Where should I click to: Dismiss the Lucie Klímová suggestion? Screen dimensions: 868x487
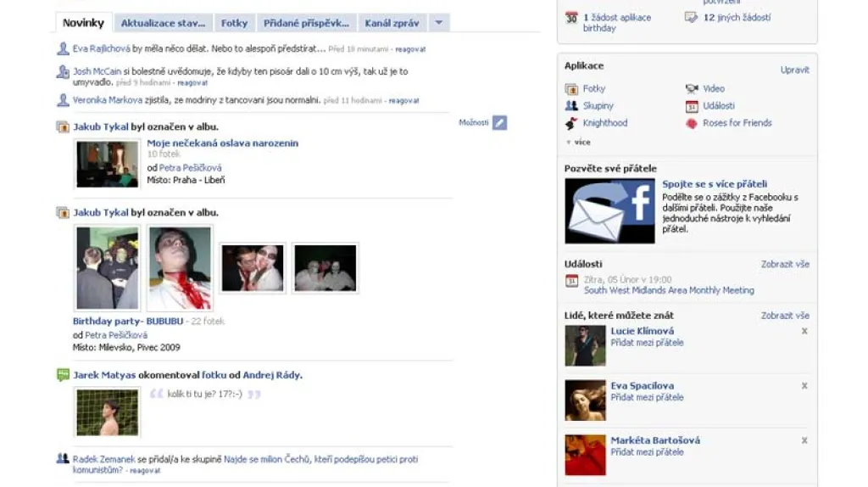[804, 331]
